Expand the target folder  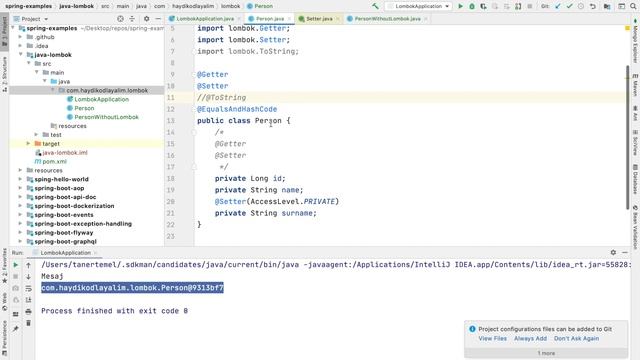pos(29,143)
